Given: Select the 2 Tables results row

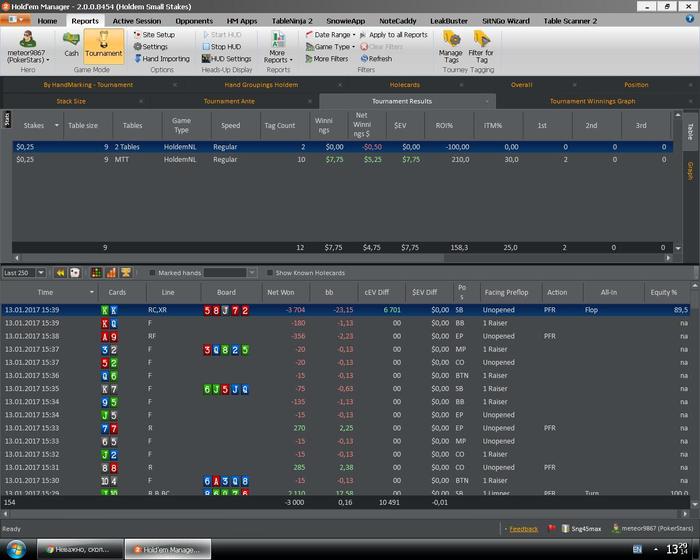Looking at the screenshot, I should point(343,147).
